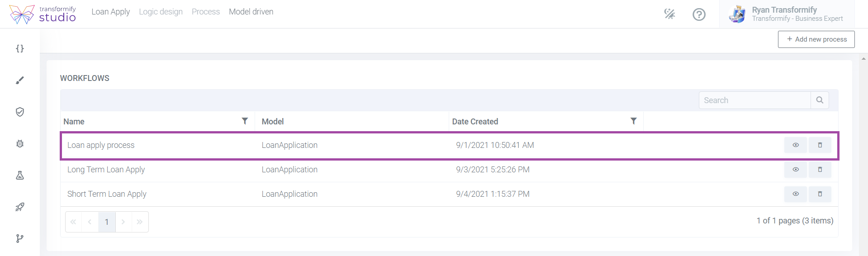Click the rocket deploy icon in sidebar

coord(20,207)
